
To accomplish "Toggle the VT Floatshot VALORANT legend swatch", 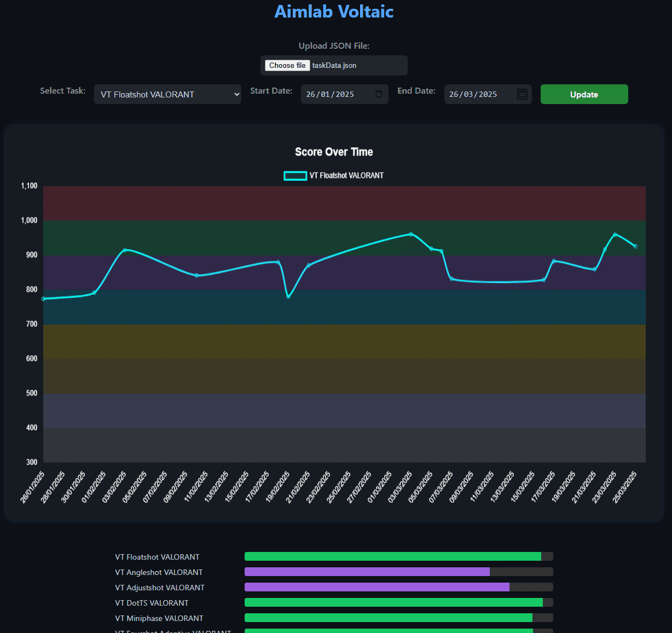I will point(295,176).
